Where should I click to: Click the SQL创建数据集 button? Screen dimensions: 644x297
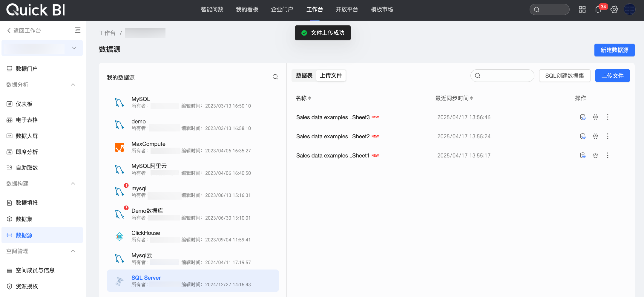click(565, 76)
